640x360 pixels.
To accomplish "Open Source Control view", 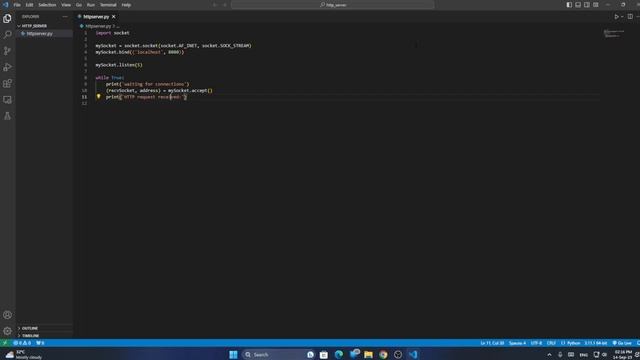I will coord(7,51).
